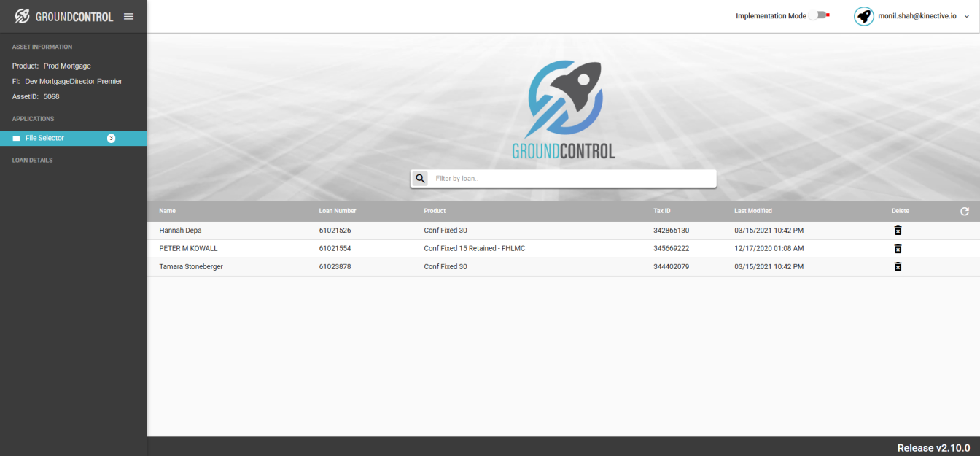Select the Hannah Depa name cell

pos(180,231)
